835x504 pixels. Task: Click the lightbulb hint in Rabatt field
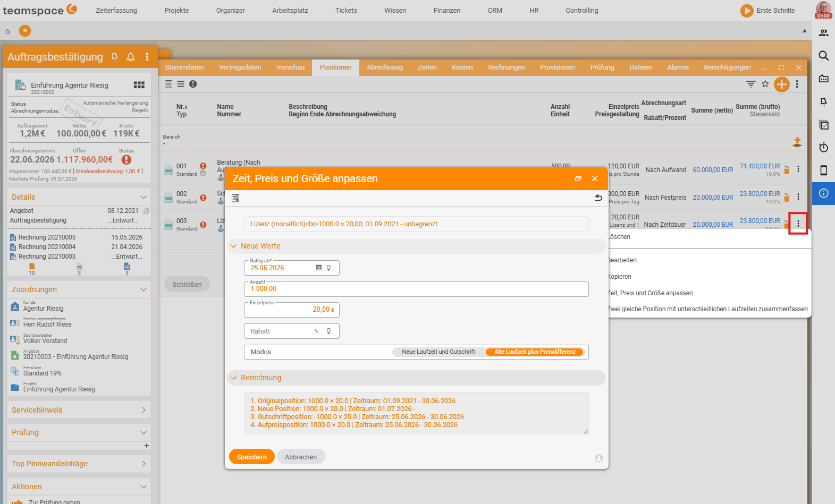(x=328, y=331)
